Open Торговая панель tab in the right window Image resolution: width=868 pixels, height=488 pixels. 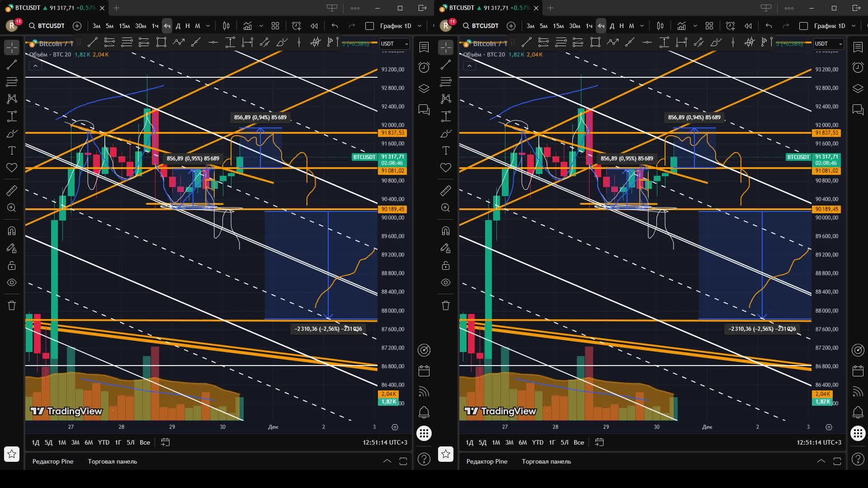pos(546,461)
